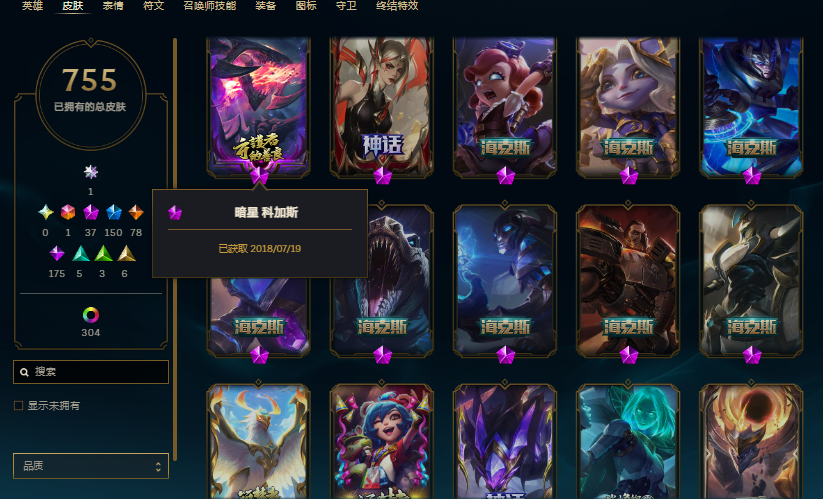This screenshot has width=823, height=499.
Task: Select the black hole skin card in the bottom row
Action: click(751, 442)
